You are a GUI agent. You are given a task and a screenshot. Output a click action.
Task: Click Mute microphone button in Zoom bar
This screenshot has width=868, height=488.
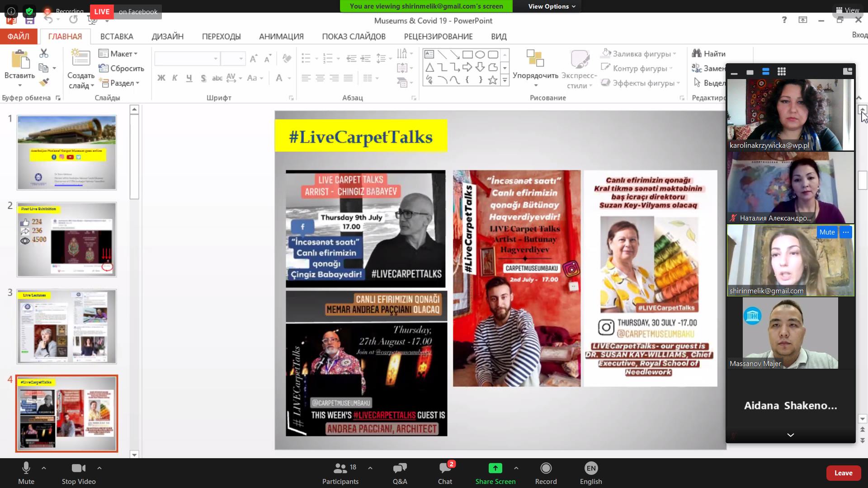click(x=26, y=473)
